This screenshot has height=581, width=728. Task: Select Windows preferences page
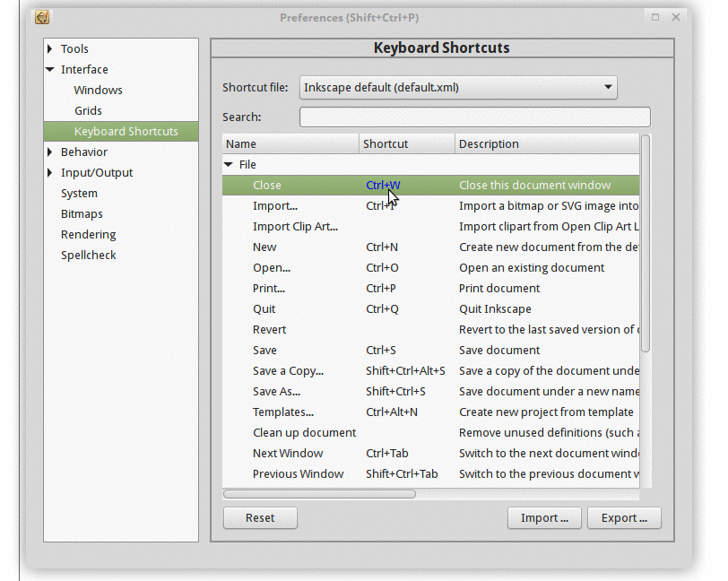pyautogui.click(x=98, y=91)
